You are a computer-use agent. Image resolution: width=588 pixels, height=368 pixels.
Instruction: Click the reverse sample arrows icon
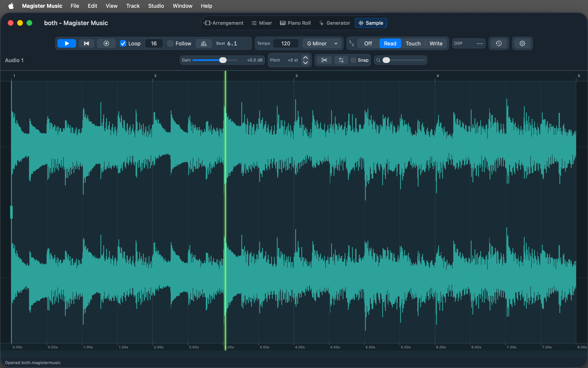[x=341, y=60]
